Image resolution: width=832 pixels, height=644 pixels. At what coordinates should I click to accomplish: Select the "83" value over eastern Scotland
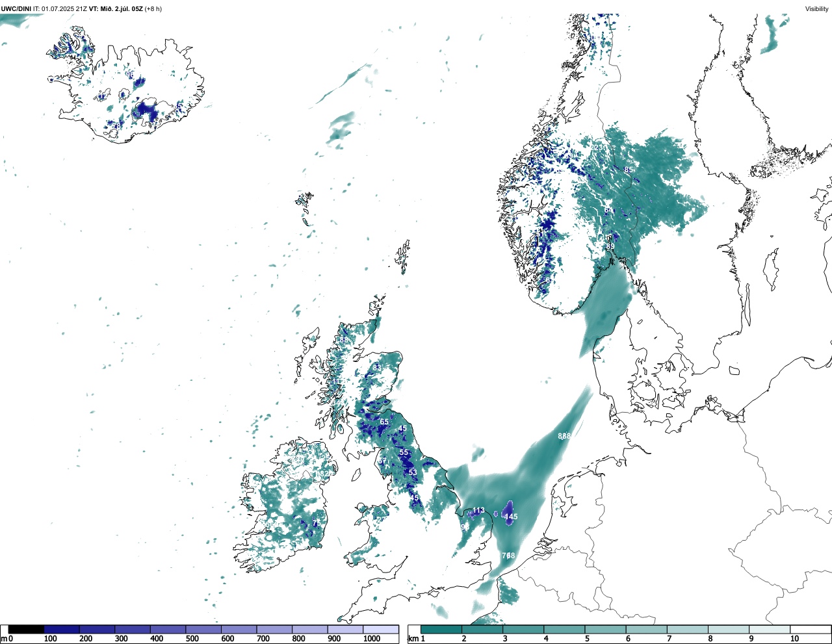click(377, 368)
